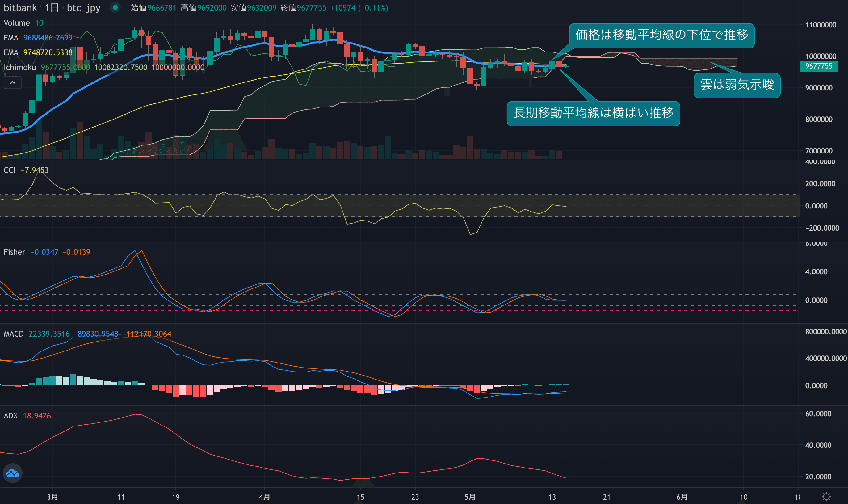
Task: Select the 長期移動平均線は横ばい推移 callout
Action: point(593,113)
